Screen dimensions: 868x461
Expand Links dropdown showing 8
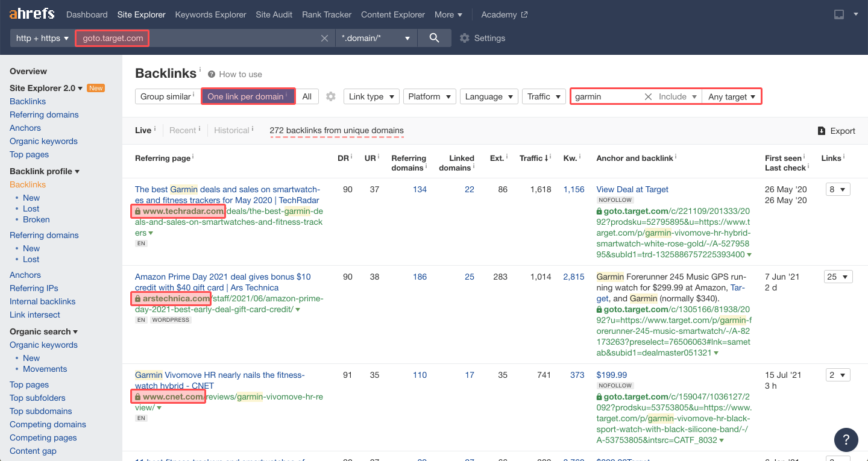coord(837,189)
